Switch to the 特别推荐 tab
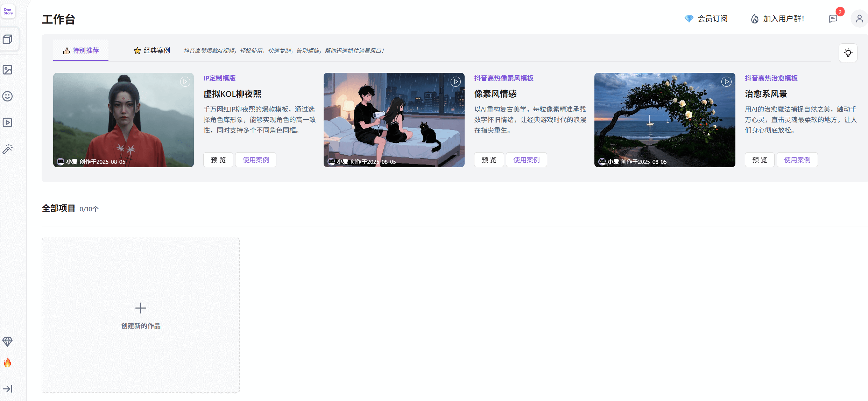The width and height of the screenshot is (868, 401). click(x=80, y=50)
